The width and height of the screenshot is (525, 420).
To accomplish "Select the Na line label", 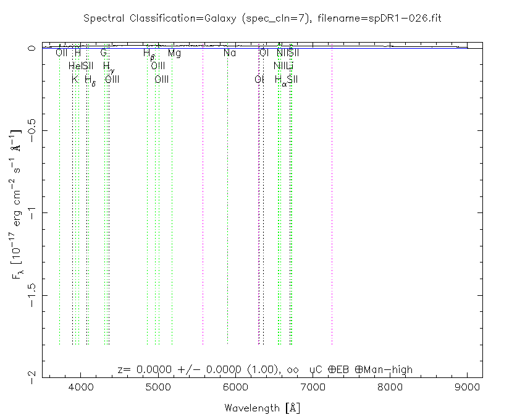I will click(x=230, y=54).
